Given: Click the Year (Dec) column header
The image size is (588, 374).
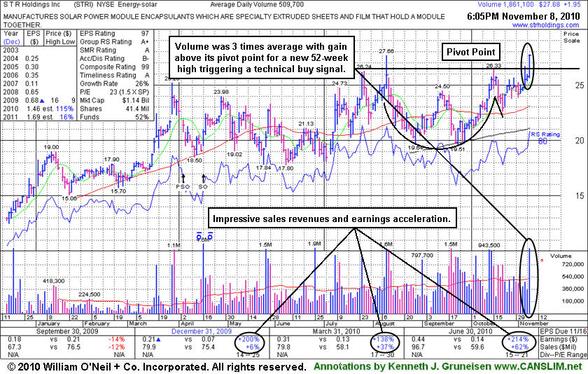Looking at the screenshot, I should point(11,38).
